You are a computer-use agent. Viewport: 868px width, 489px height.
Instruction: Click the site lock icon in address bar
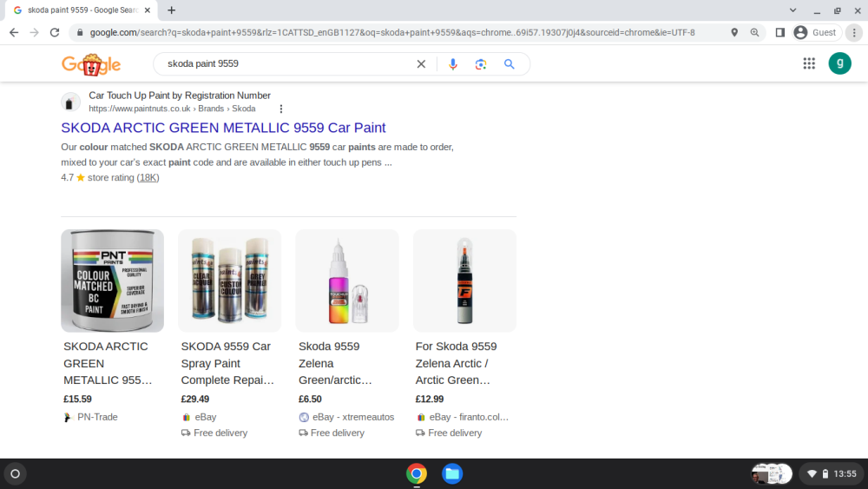click(80, 33)
